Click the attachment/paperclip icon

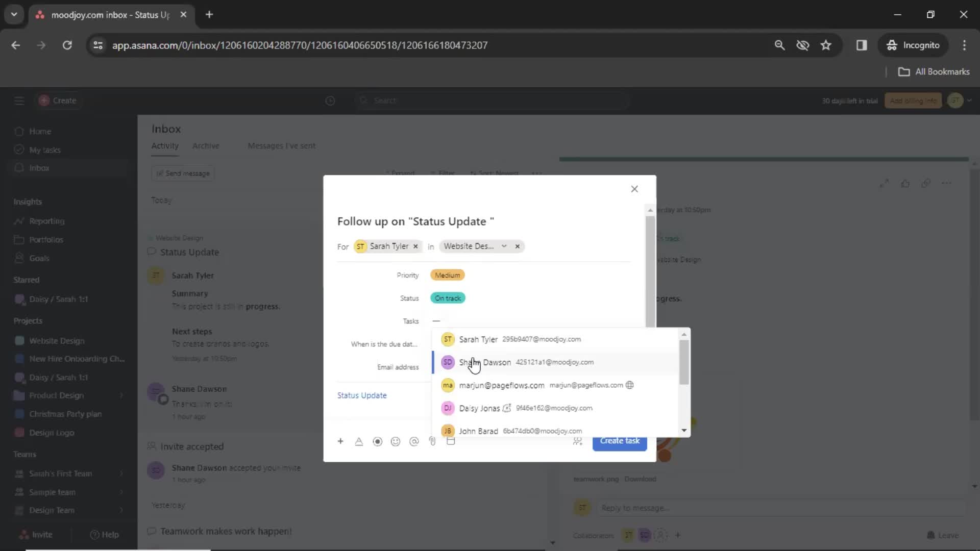tap(432, 441)
